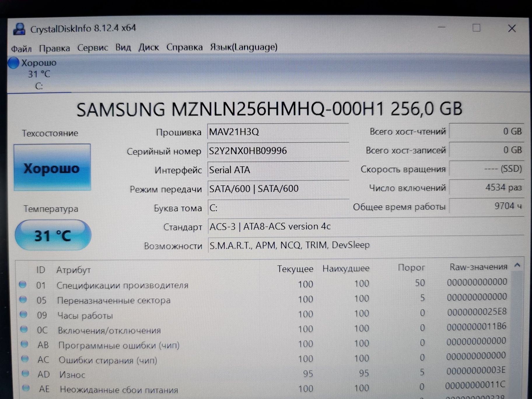Maximize the CrystalDiskInfo window
The height and width of the screenshot is (399, 532).
(x=476, y=28)
